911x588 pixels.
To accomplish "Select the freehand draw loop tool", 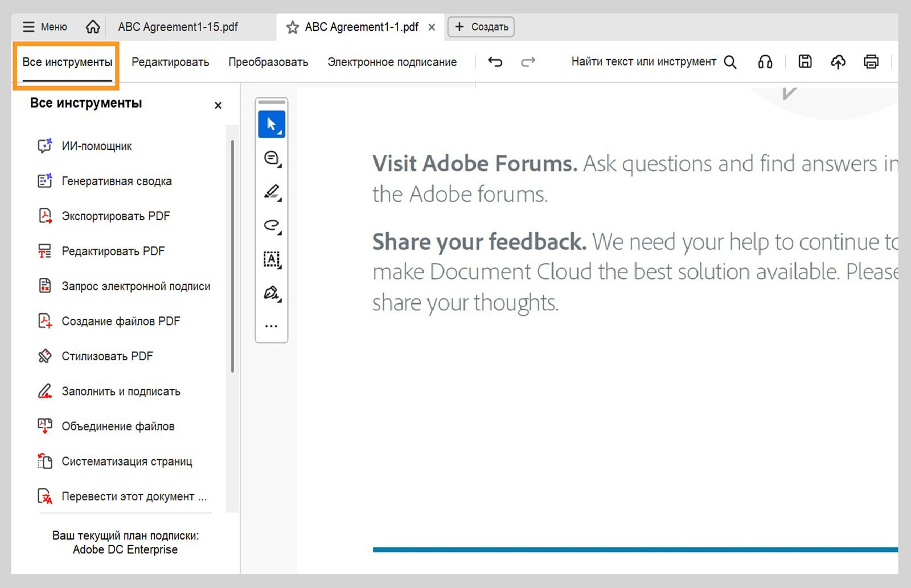I will pyautogui.click(x=272, y=225).
